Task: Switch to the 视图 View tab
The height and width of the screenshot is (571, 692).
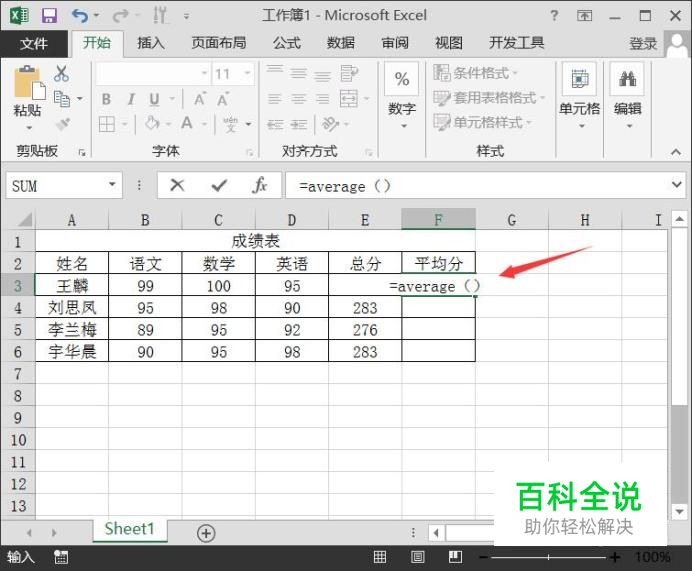Action: (x=449, y=43)
